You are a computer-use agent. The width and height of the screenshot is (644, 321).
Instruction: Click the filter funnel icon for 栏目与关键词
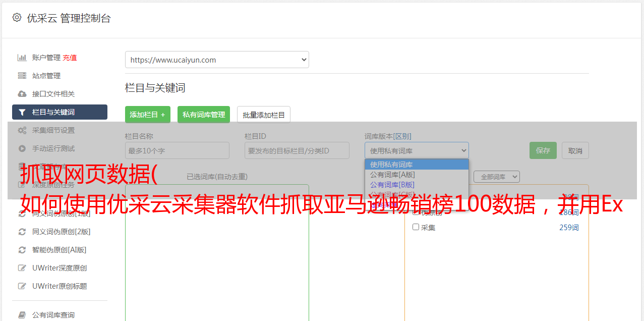point(22,112)
